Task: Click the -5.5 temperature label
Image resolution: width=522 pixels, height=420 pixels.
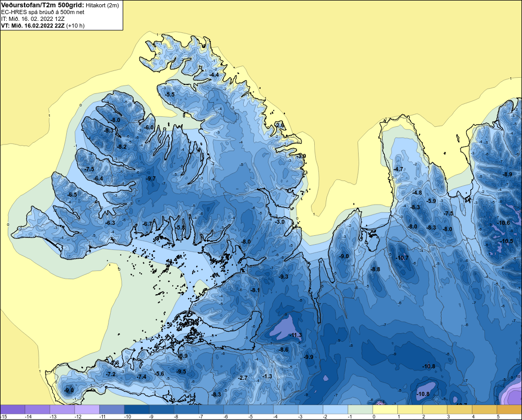Action: [x=170, y=94]
